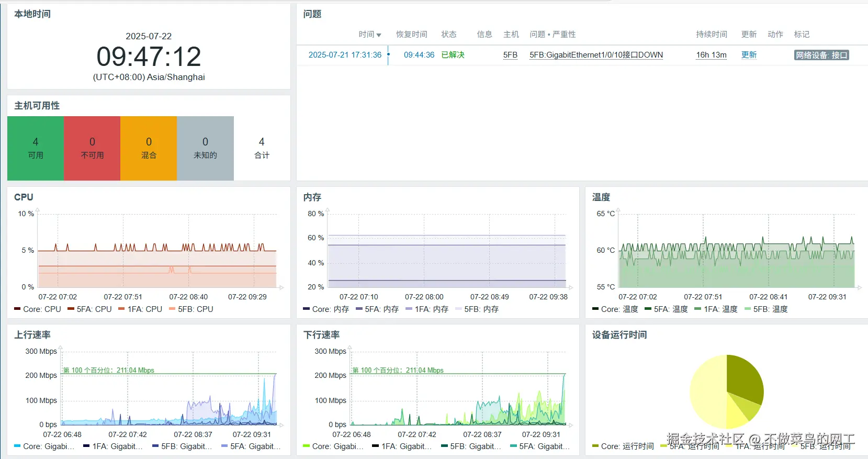Select the gray 0 未知的 availability tile
Screen dimensions: 868x459
[x=205, y=148]
